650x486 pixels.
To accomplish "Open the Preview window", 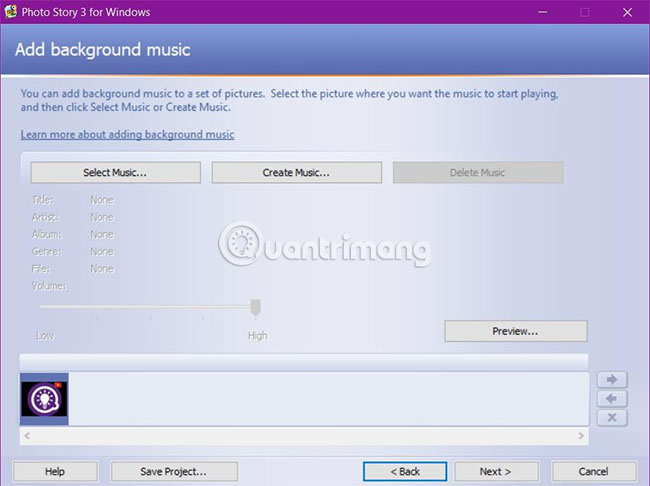I will [x=516, y=331].
